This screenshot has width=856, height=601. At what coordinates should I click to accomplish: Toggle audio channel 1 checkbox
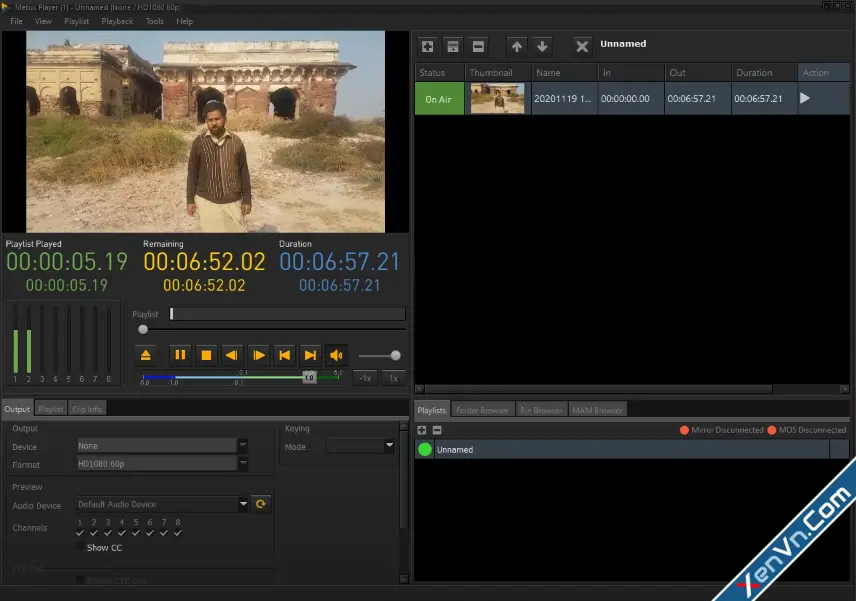click(x=80, y=533)
